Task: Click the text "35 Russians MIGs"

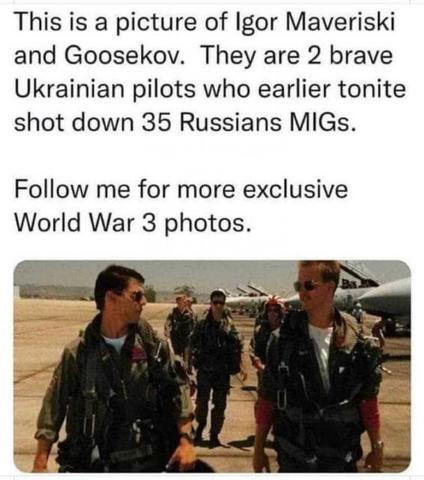Action: (246, 122)
